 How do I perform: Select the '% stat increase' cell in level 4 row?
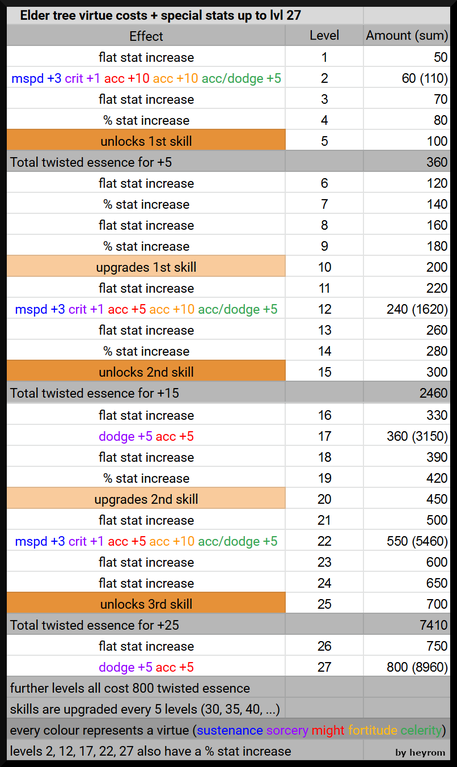(x=146, y=120)
